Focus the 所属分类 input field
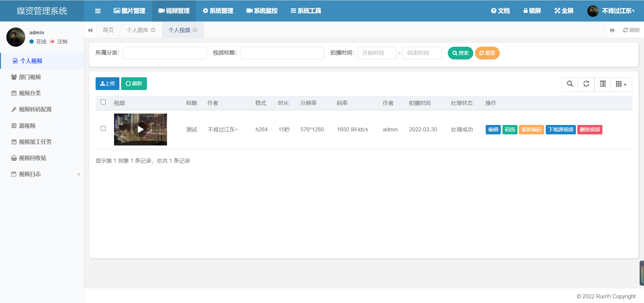Viewport: 644px width, 303px height. [x=165, y=53]
